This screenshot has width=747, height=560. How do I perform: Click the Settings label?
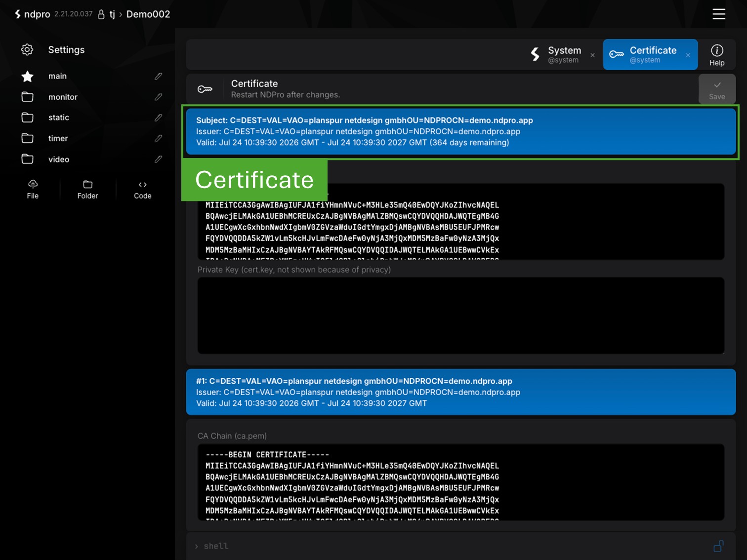pos(66,49)
